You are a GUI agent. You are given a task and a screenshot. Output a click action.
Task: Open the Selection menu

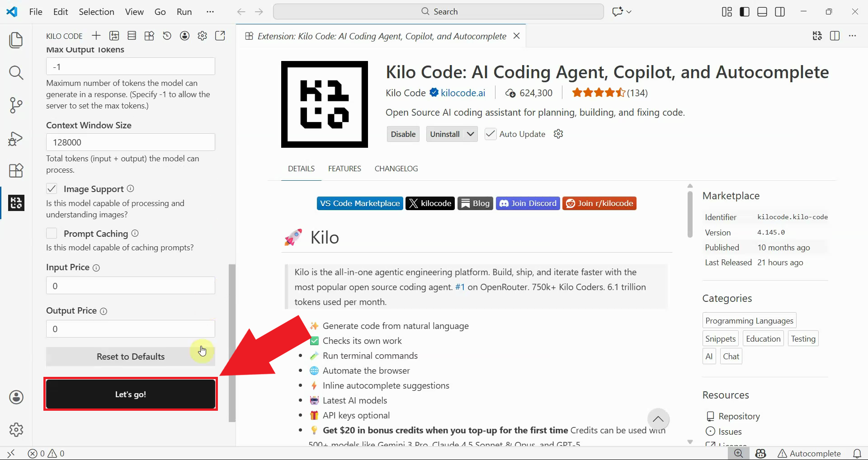pyautogui.click(x=96, y=12)
